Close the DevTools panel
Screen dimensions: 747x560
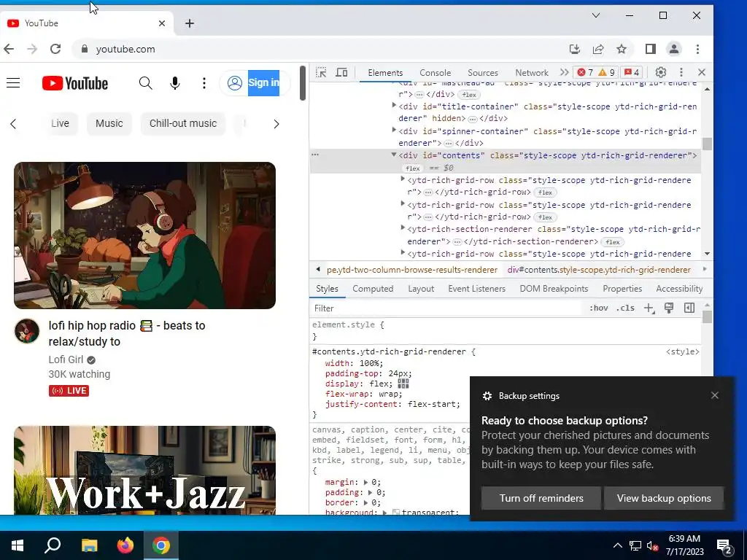701,72
